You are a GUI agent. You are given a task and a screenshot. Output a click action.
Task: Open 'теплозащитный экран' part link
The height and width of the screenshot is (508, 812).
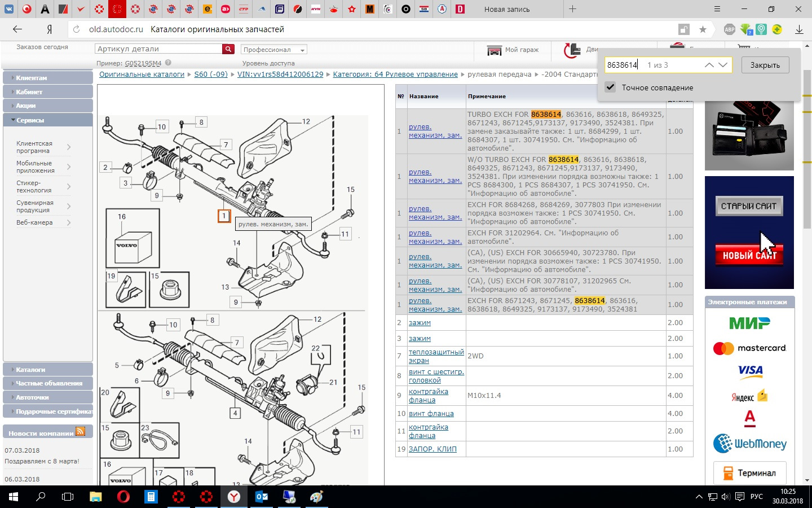click(x=436, y=356)
